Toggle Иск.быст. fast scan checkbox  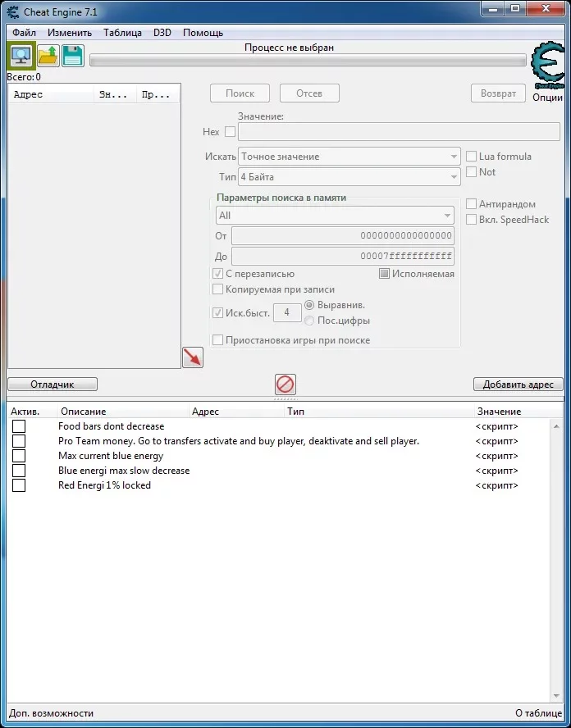(x=217, y=313)
